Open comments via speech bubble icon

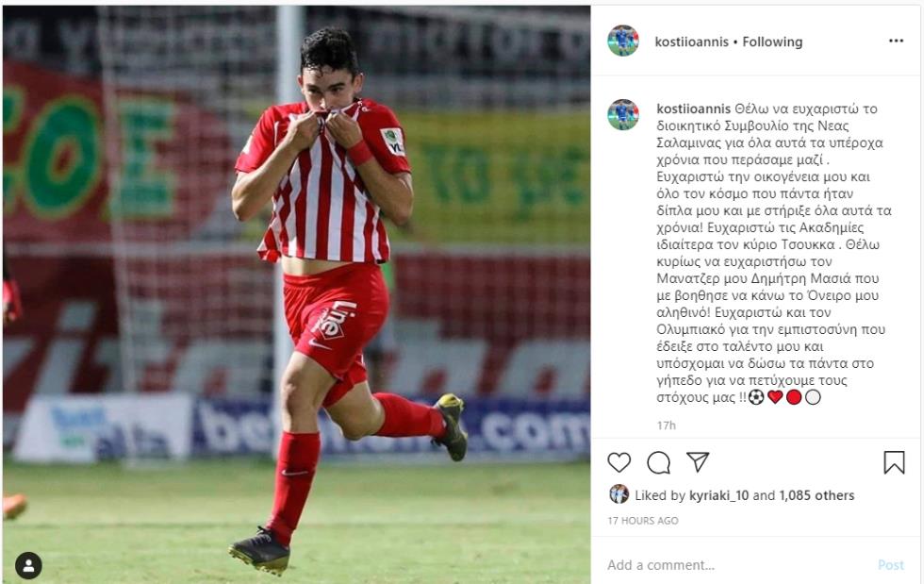[x=658, y=462]
